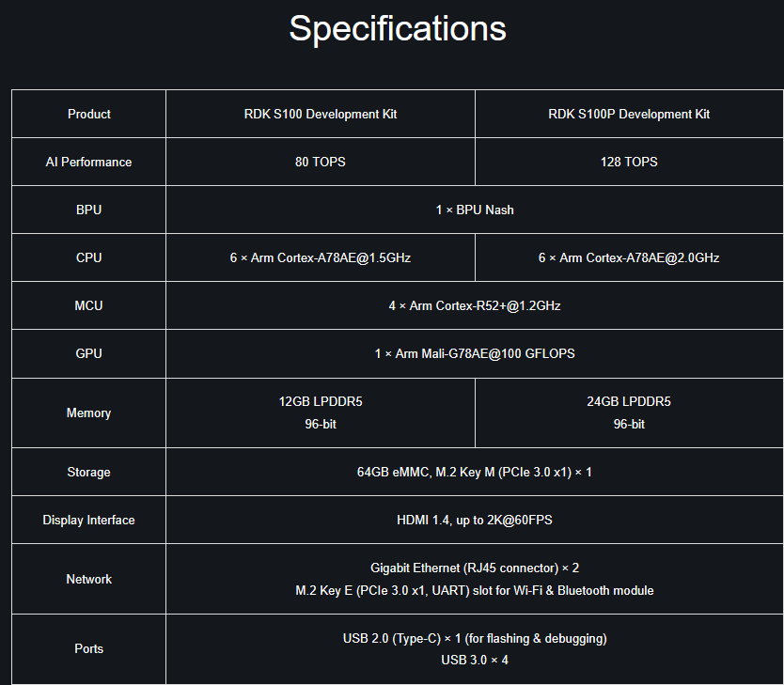Select the 12GB LPDDR5 memory cell
784x685 pixels.
click(x=321, y=402)
